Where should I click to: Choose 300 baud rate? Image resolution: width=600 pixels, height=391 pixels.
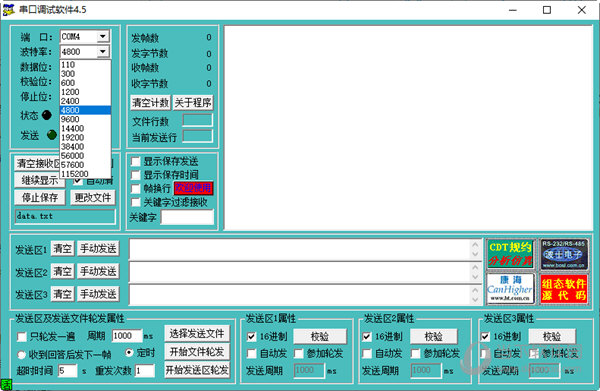click(x=85, y=74)
